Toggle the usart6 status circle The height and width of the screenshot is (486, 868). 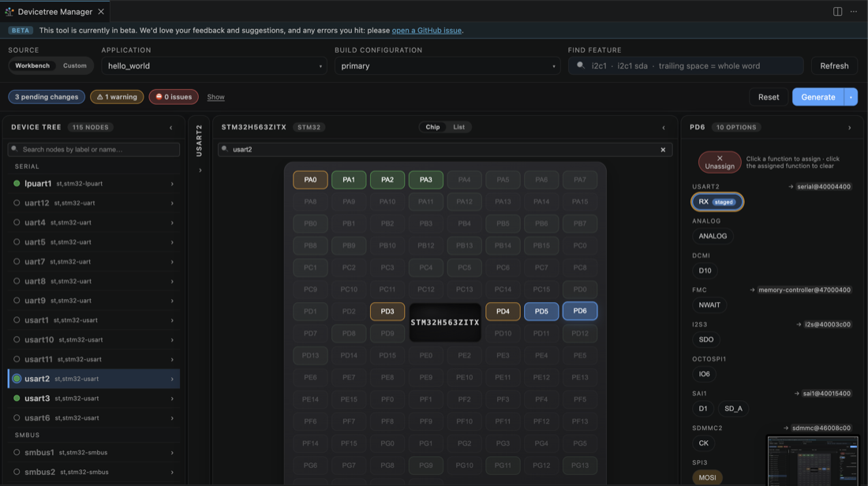click(17, 418)
